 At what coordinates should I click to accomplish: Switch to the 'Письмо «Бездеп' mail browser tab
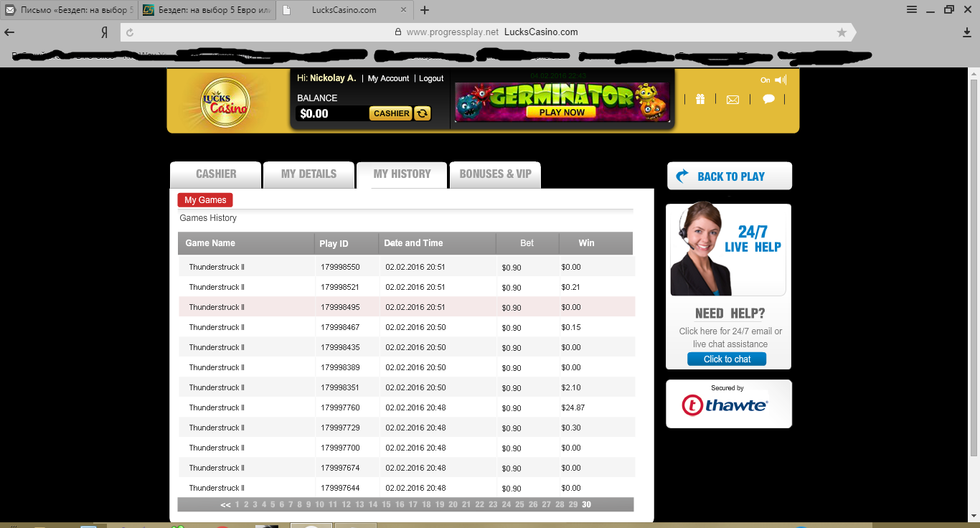point(69,10)
